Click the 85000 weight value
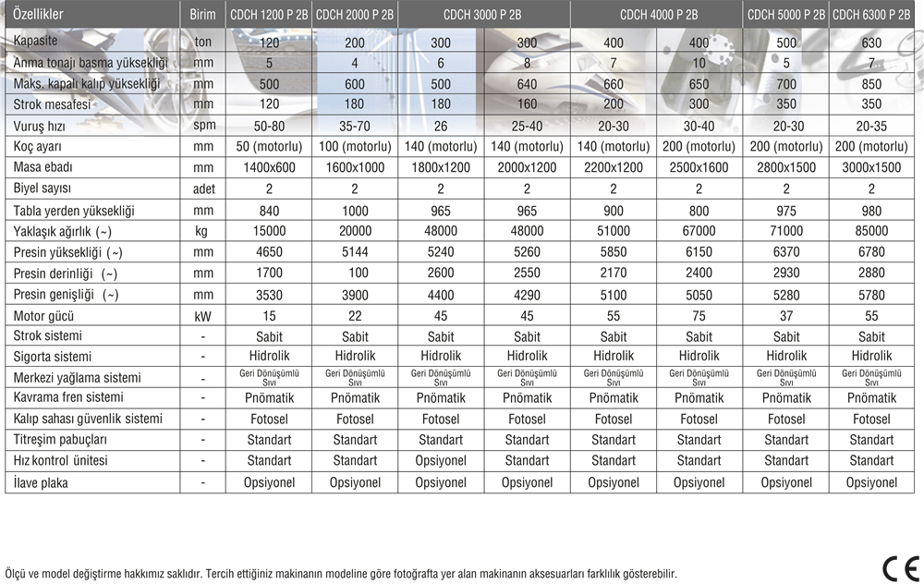 click(x=871, y=231)
